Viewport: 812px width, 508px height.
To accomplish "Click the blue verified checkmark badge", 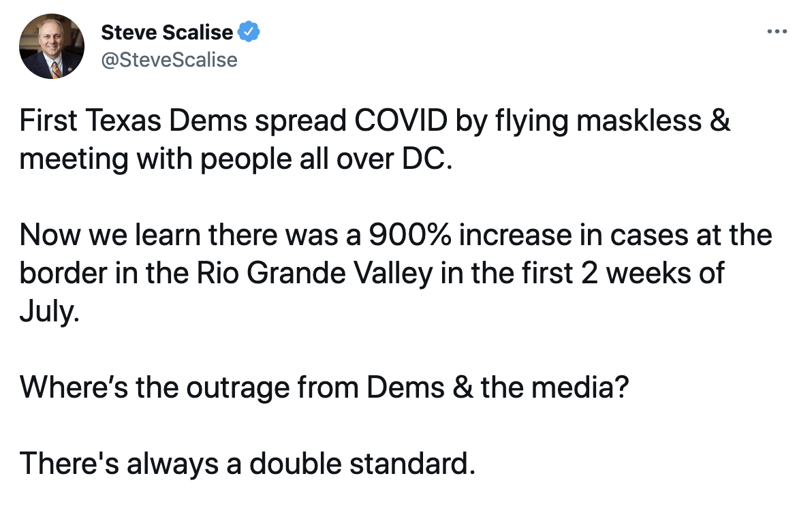I will [249, 32].
